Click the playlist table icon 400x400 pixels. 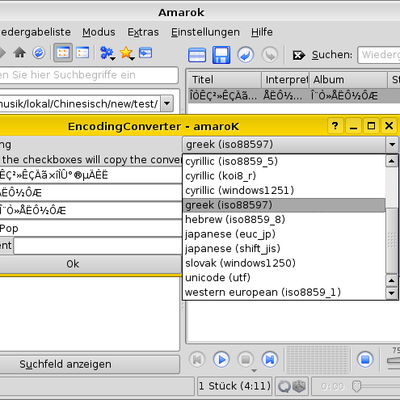click(x=197, y=55)
